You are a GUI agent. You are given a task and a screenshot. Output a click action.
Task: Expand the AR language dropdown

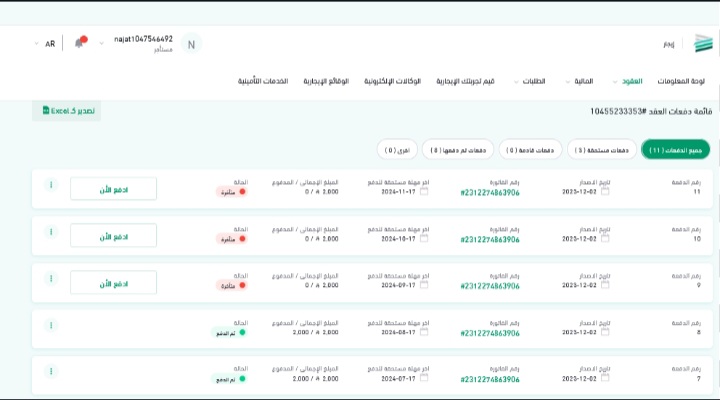coord(44,44)
